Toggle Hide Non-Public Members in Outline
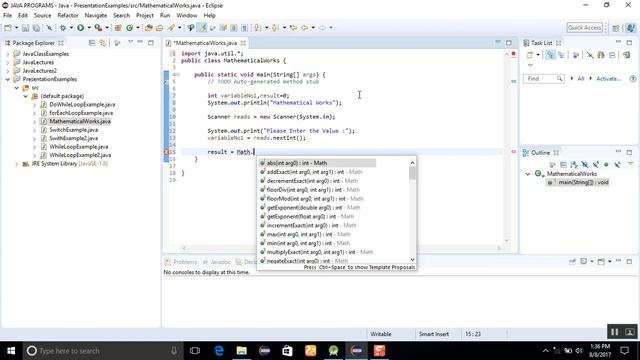Viewport: 640px width, 360px height. [x=607, y=164]
